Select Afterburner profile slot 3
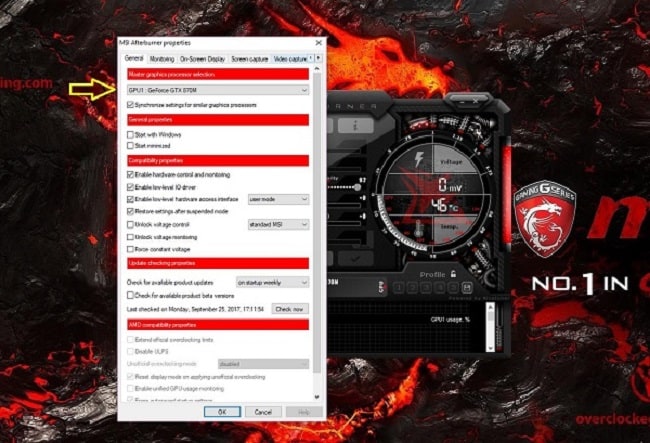 click(x=426, y=288)
